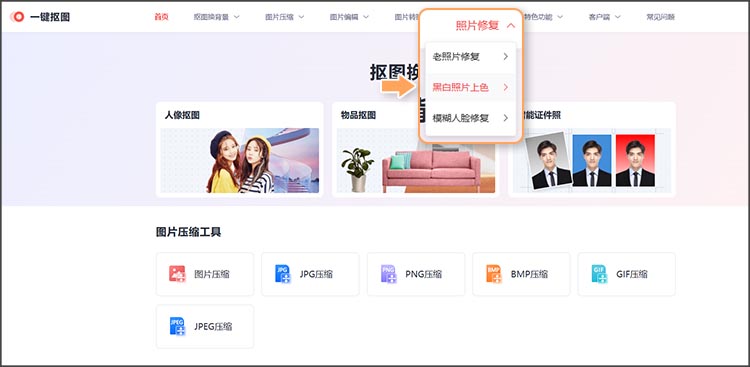Open the 图片压缩 tool button

[x=205, y=274]
